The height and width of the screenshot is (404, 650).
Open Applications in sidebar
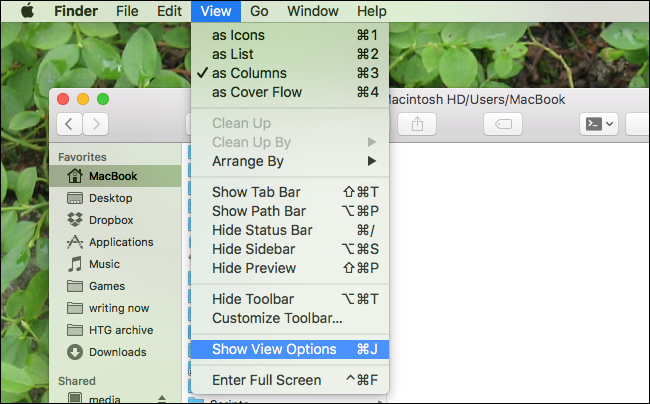pos(115,242)
